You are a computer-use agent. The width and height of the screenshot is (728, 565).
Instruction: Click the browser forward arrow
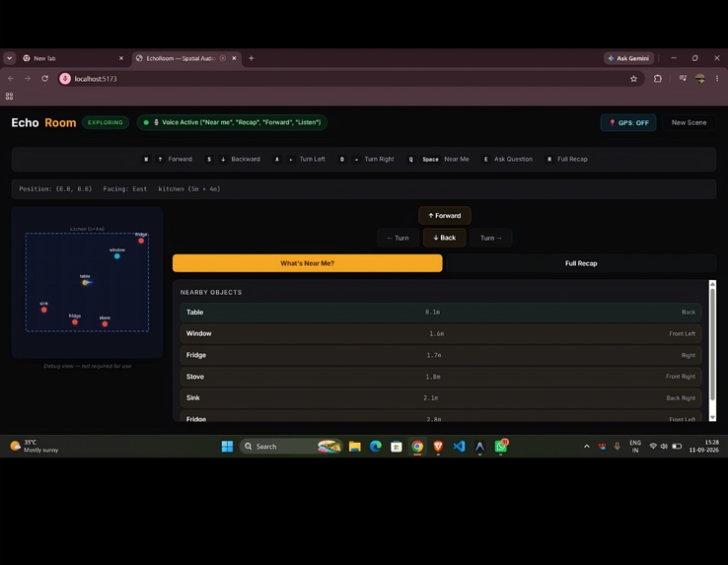tap(28, 79)
